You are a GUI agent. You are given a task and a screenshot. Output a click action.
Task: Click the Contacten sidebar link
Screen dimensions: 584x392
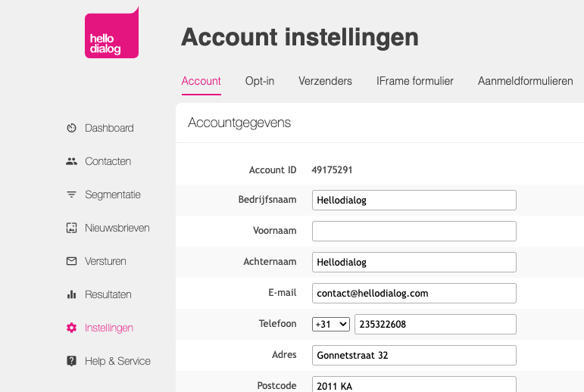(108, 161)
